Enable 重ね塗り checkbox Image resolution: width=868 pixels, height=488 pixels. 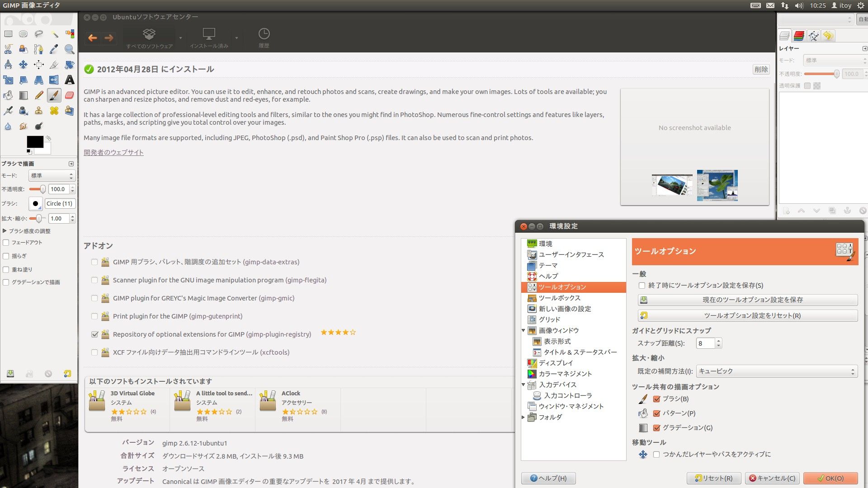tap(6, 270)
